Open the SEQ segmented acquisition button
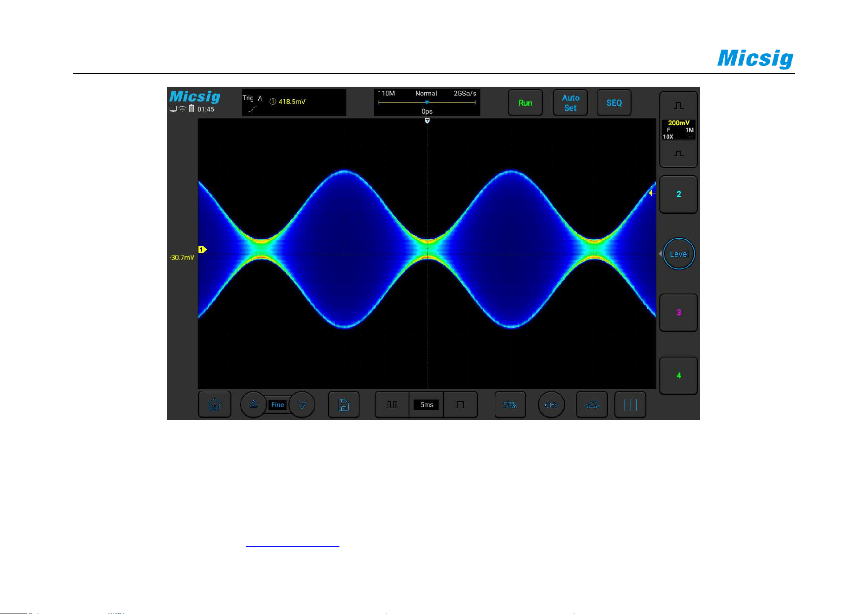The width and height of the screenshot is (868, 614). tap(614, 102)
